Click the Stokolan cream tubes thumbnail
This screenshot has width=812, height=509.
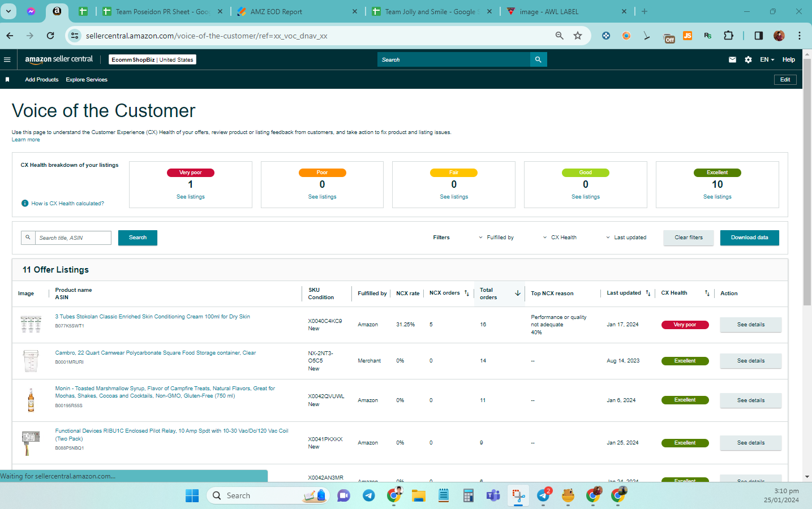pyautogui.click(x=31, y=324)
